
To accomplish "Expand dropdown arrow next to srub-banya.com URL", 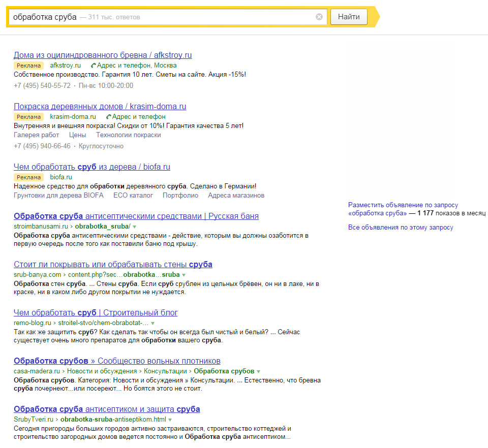I will (184, 275).
